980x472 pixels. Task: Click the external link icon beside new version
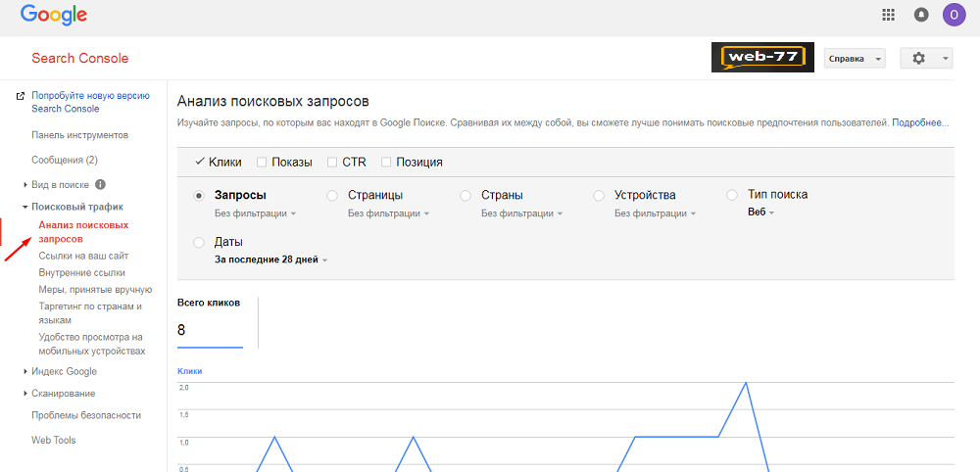(x=21, y=96)
